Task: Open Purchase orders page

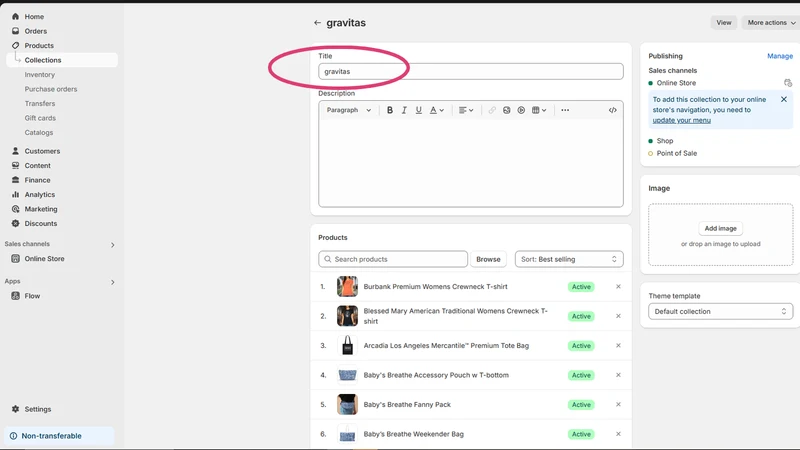Action: (51, 89)
